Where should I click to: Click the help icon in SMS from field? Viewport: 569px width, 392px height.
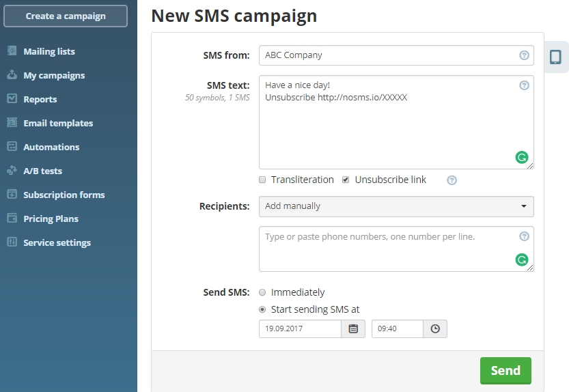coord(524,55)
